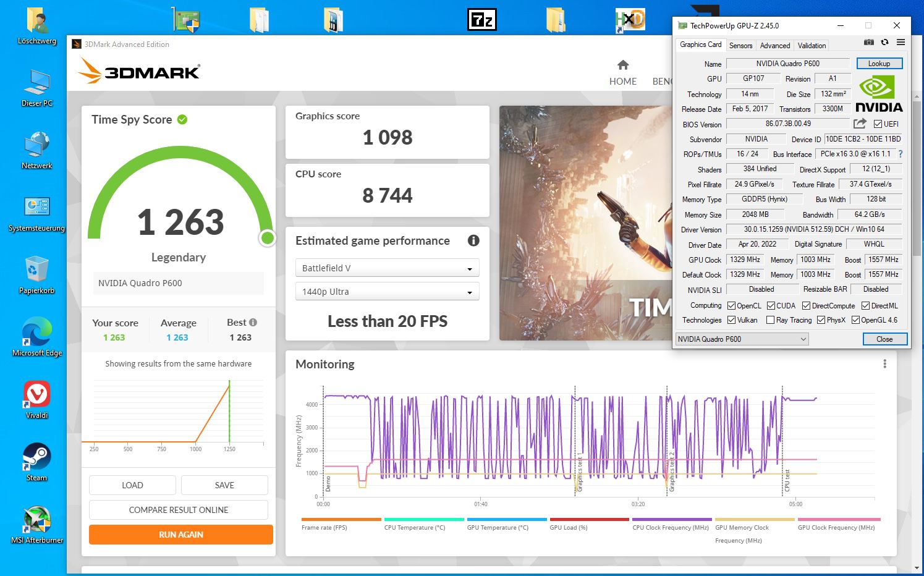This screenshot has height=576, width=924.
Task: Switch to the Sensors tab
Action: pyautogui.click(x=740, y=45)
